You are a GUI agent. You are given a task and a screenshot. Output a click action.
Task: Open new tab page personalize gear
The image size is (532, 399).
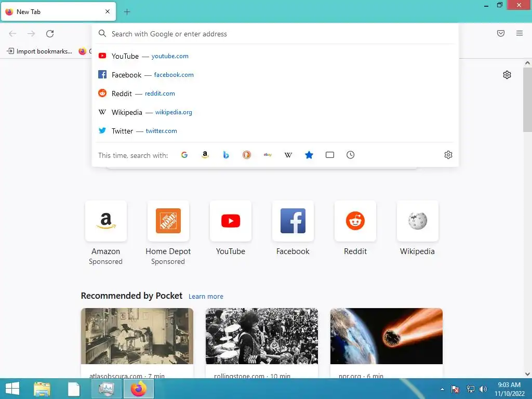pyautogui.click(x=507, y=75)
